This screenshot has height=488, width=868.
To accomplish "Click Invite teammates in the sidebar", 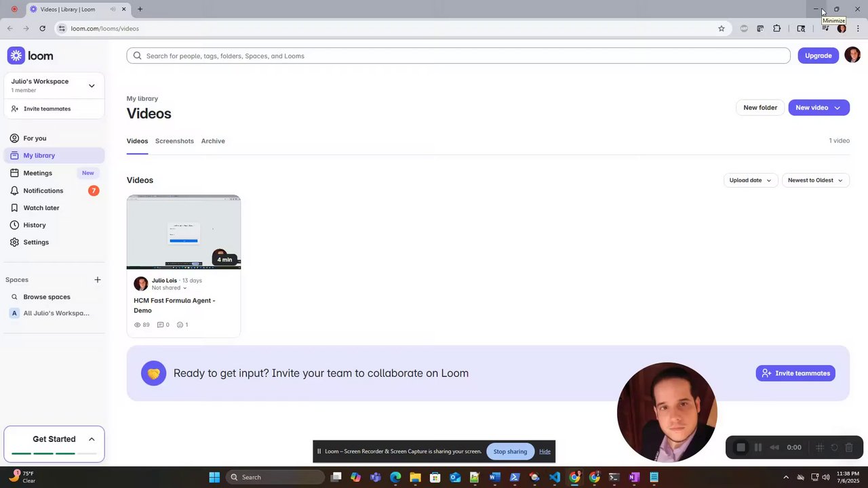I will click(54, 108).
